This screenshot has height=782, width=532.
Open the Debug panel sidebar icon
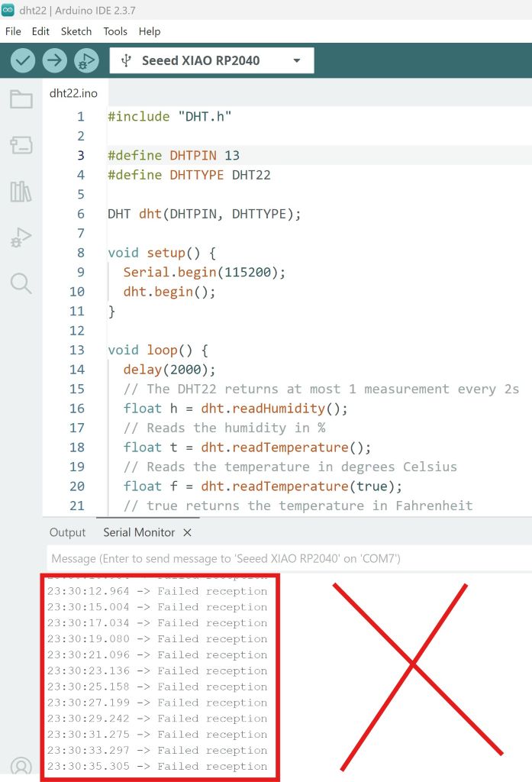[x=21, y=238]
